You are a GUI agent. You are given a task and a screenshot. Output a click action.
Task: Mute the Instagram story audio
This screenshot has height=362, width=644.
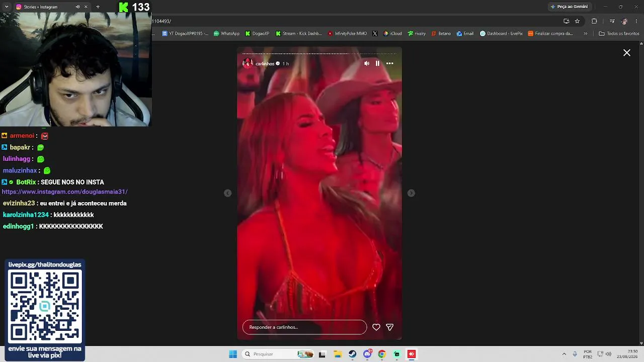point(367,63)
